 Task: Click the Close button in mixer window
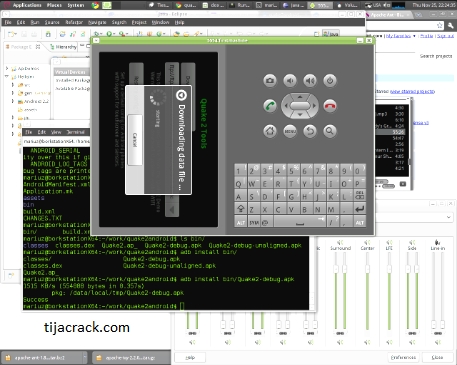[437, 357]
